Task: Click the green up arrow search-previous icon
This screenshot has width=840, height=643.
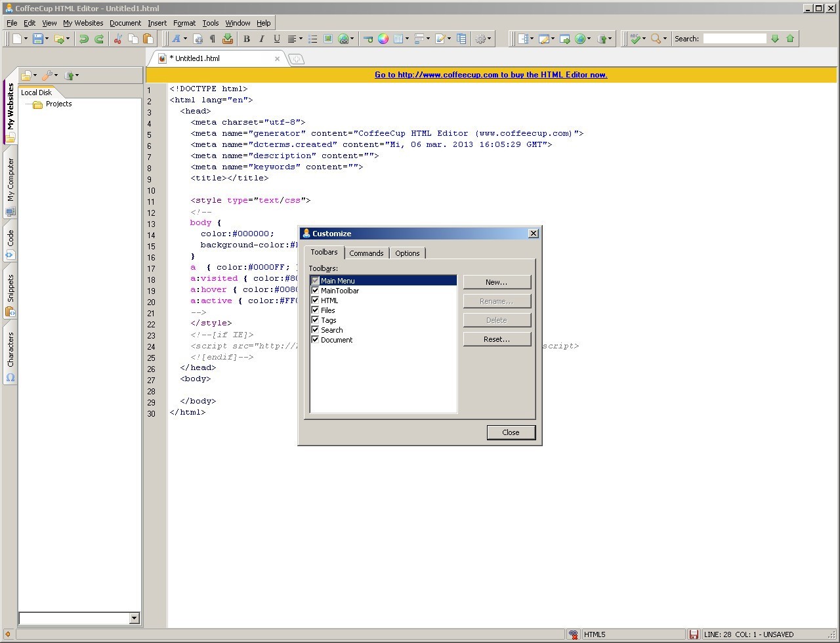Action: [x=790, y=39]
